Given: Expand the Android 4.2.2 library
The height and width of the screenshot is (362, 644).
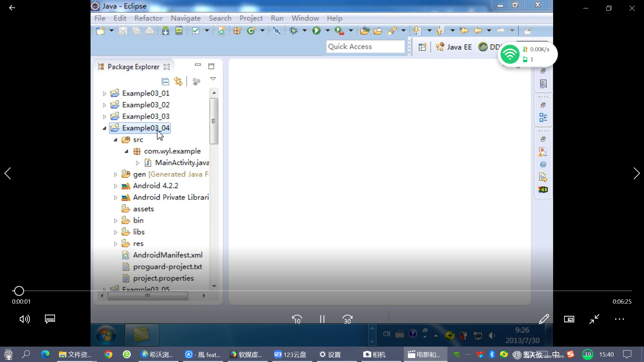Looking at the screenshot, I should point(115,186).
